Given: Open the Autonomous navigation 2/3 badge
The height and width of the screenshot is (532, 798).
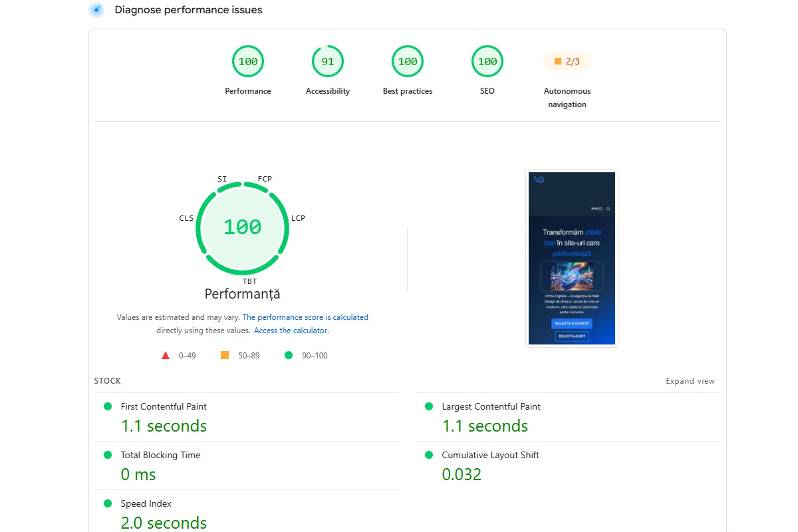Looking at the screenshot, I should tap(567, 62).
